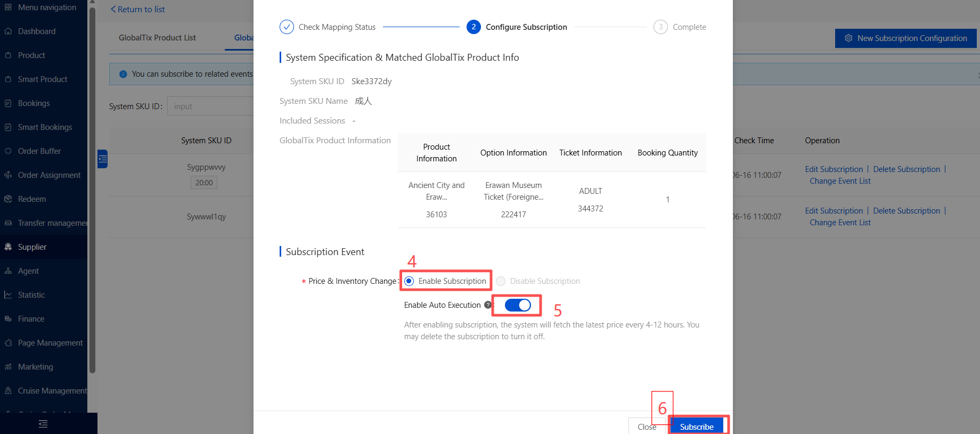The height and width of the screenshot is (434, 980).
Task: Click the Check Mapping Status step
Action: 328,27
